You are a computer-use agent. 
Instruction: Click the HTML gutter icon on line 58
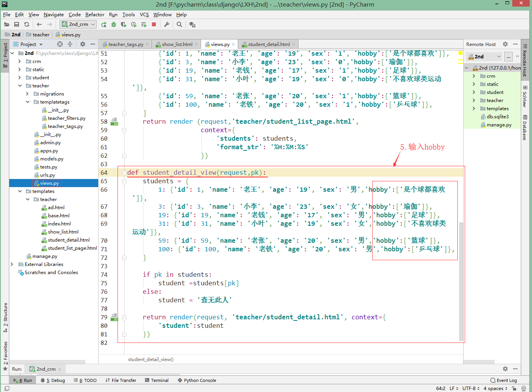click(114, 121)
